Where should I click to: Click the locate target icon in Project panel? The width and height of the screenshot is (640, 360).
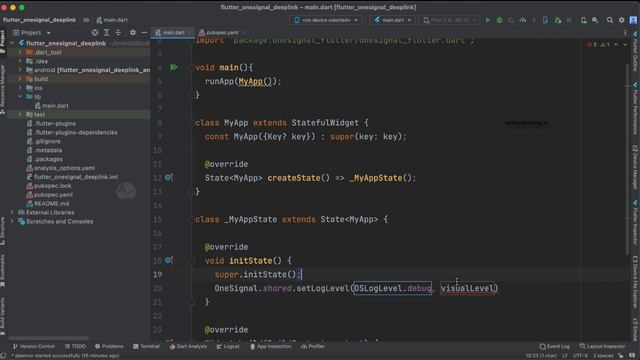pos(95,33)
